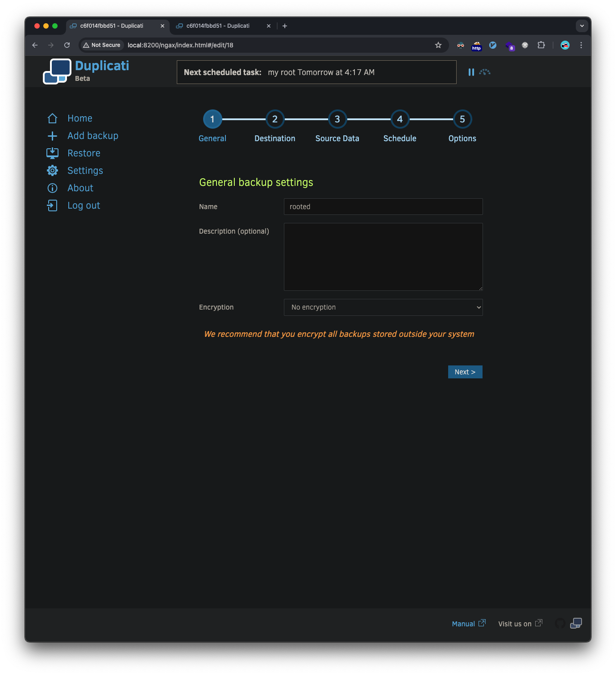Image resolution: width=616 pixels, height=675 pixels.
Task: Open the Restore page icon
Action: tap(52, 153)
